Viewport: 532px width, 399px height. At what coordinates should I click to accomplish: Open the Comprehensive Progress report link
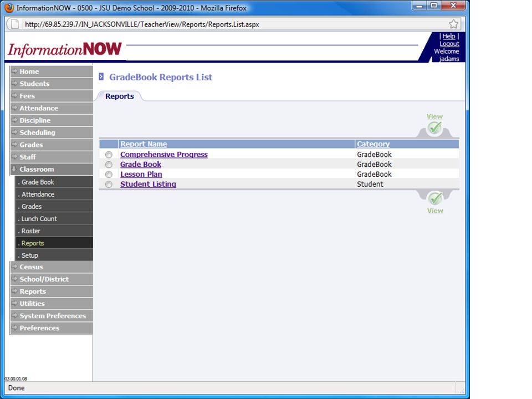[x=164, y=155]
